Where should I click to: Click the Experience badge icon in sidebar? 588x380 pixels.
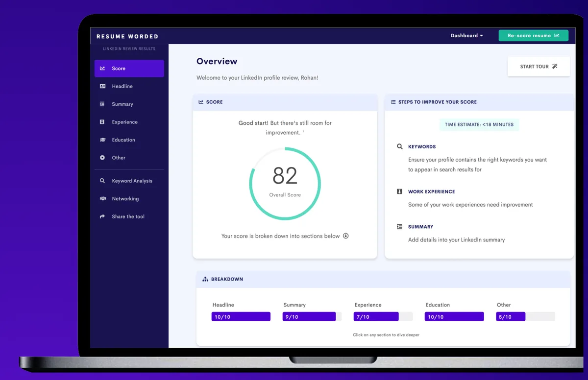point(102,122)
